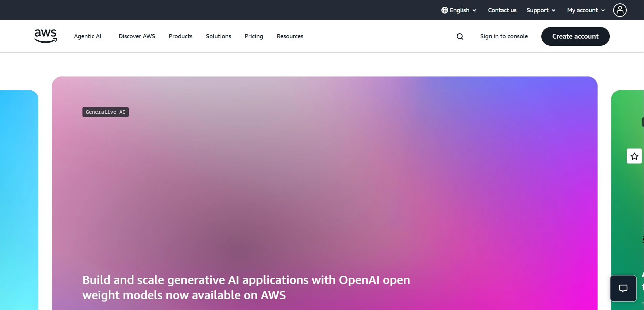The height and width of the screenshot is (310, 644).
Task: Click Sign in to console
Action: [504, 36]
